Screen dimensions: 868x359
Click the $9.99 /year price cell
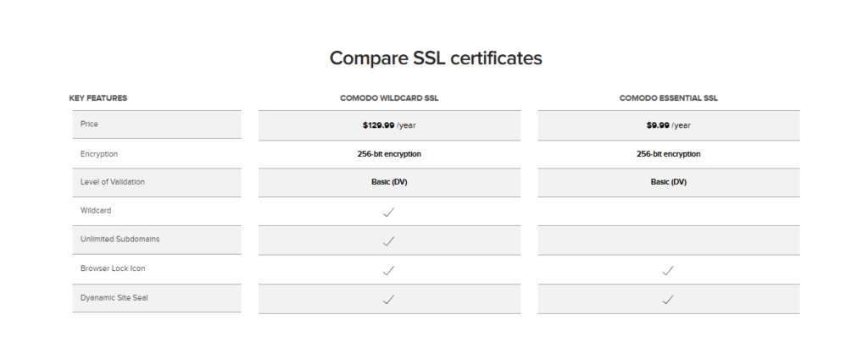[x=669, y=125]
